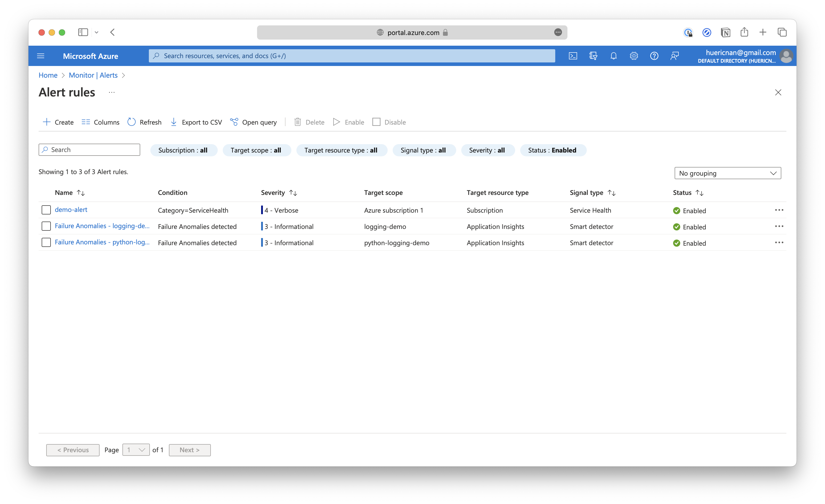This screenshot has width=825, height=504.
Task: Check the Failure Anomalies logging-de row
Action: [x=46, y=226]
